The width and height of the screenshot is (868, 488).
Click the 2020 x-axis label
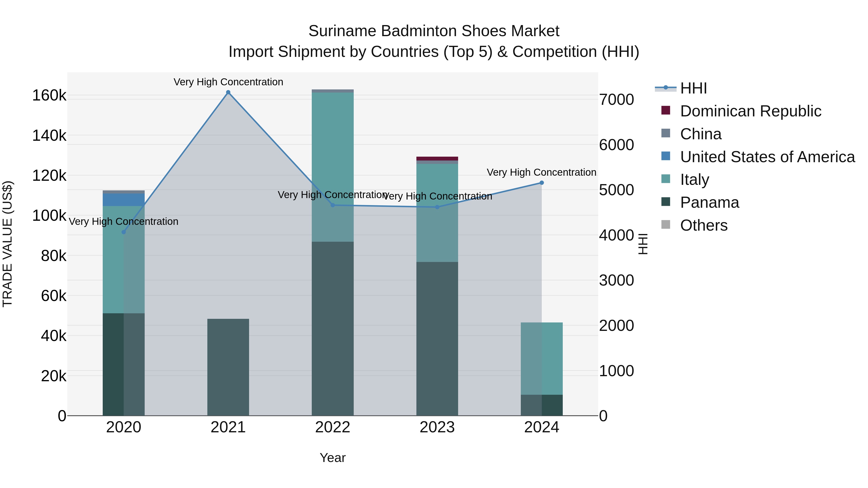[124, 427]
